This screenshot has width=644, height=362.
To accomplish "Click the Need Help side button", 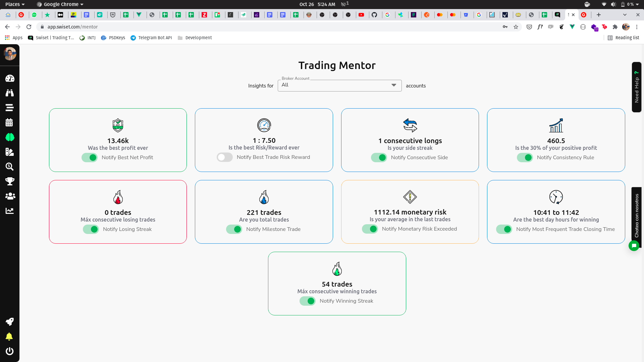I will coord(636,87).
